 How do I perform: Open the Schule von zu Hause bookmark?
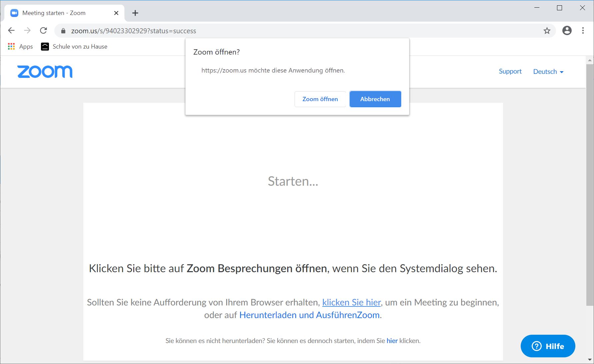click(74, 47)
